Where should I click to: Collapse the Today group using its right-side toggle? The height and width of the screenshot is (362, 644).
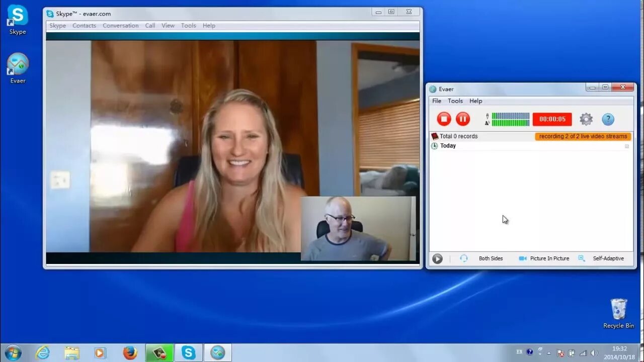[627, 146]
